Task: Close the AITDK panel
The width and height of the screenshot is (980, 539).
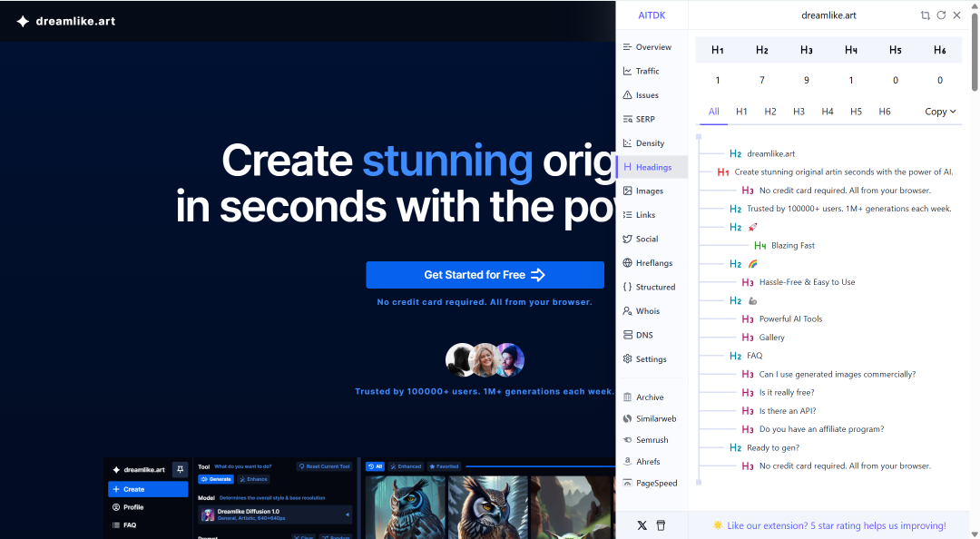Action: pos(957,15)
